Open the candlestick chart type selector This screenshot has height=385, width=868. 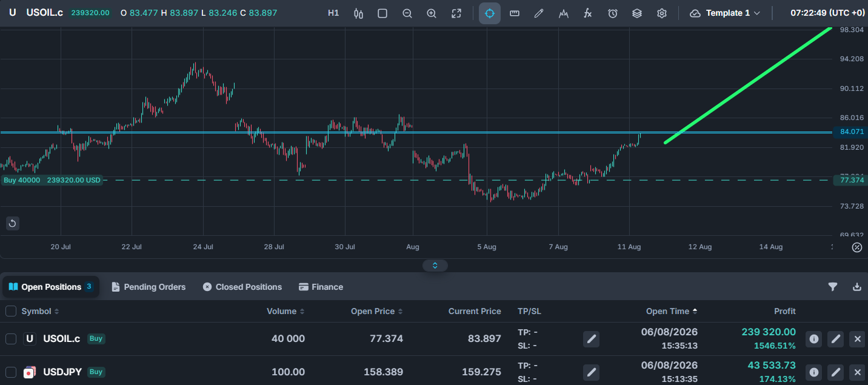click(358, 13)
